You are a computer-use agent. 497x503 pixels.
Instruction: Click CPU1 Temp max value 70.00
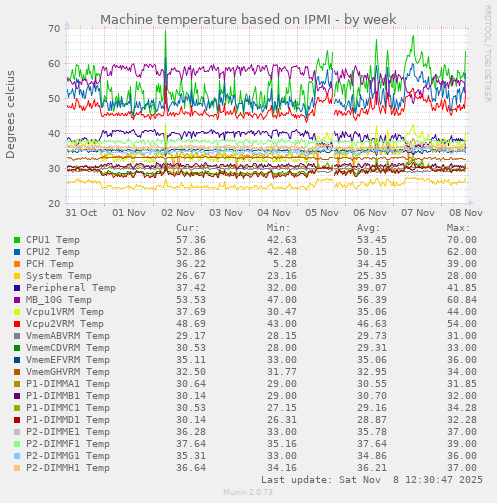click(x=462, y=240)
